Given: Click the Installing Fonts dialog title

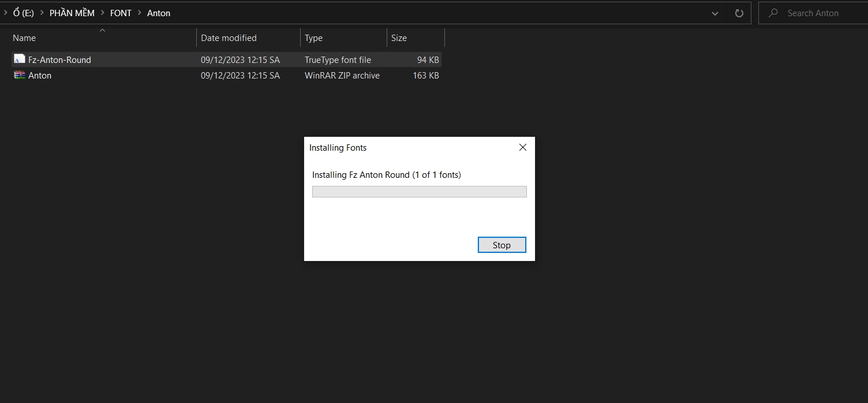Looking at the screenshot, I should click(338, 147).
